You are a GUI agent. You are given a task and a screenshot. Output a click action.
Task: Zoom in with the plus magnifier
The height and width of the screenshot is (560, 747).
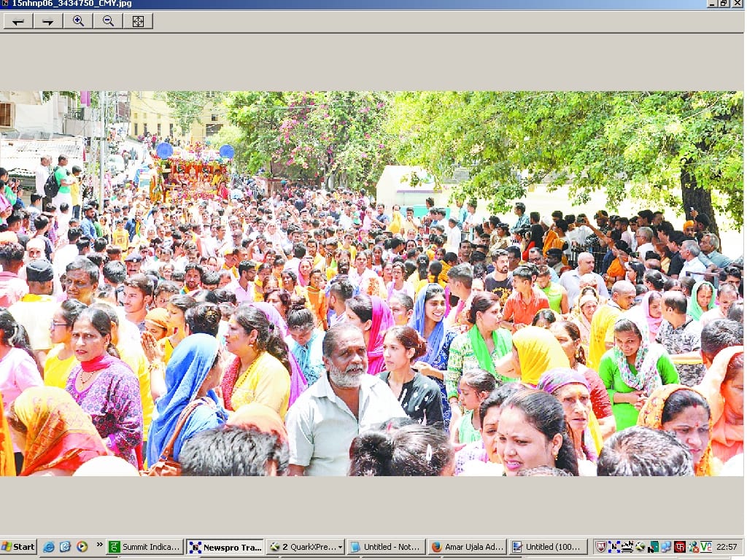point(78,21)
